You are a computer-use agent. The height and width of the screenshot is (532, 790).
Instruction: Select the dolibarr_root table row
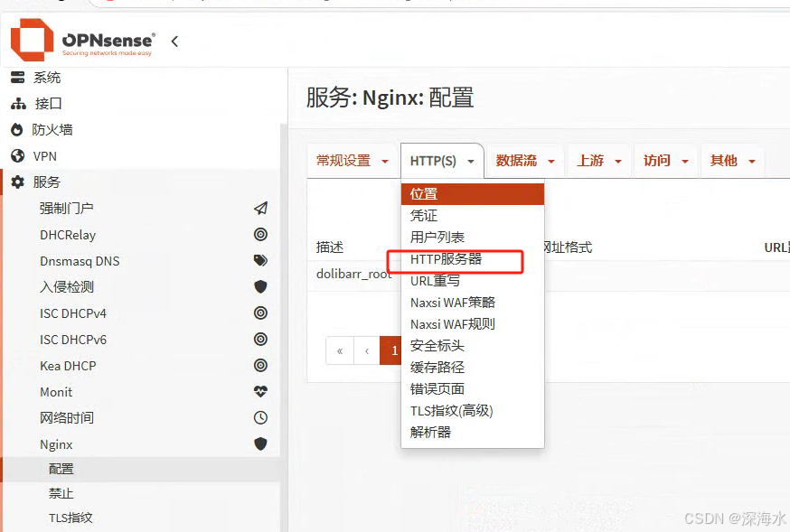[548, 275]
